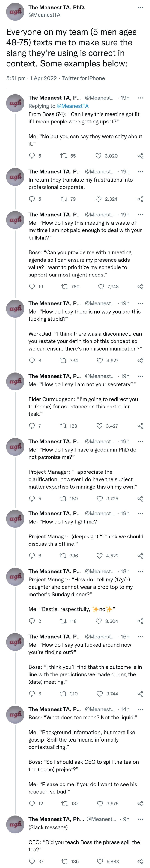Open author name on the 14h tea tweet
This screenshot has width=150, height=868.
[55, 709]
